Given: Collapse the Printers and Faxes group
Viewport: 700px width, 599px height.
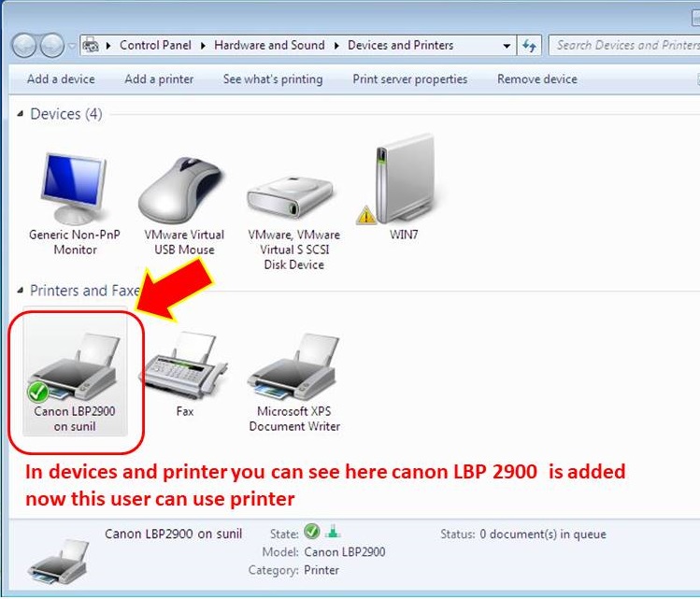Looking at the screenshot, I should pyautogui.click(x=20, y=291).
